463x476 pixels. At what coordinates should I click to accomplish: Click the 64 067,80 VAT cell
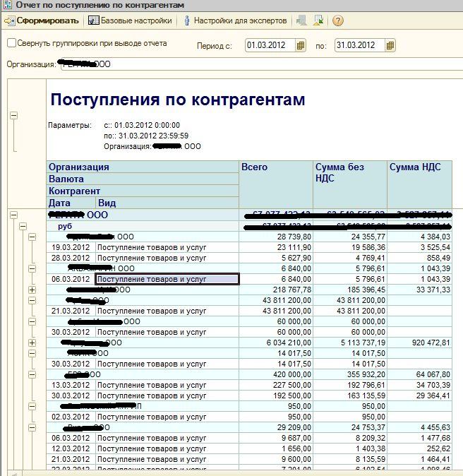coord(420,374)
